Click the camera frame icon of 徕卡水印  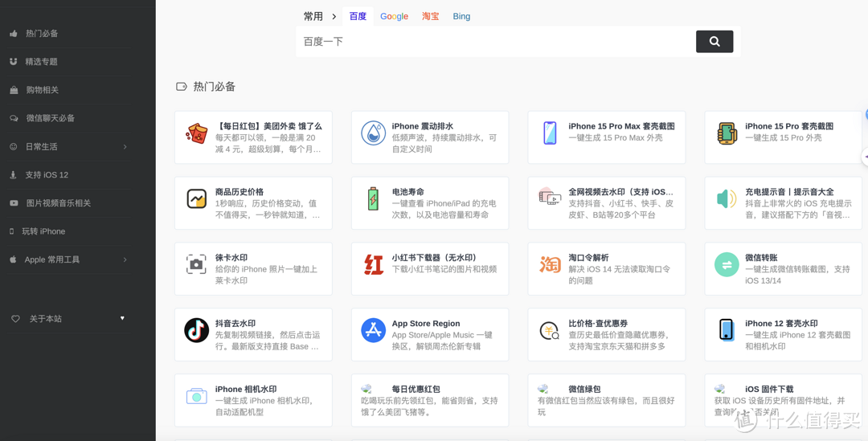pyautogui.click(x=196, y=264)
